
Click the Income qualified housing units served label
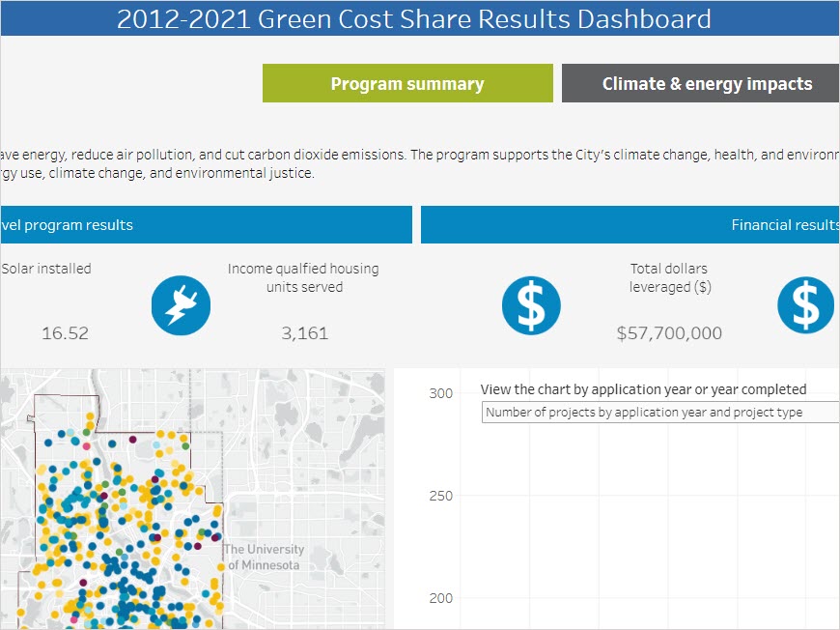303,277
